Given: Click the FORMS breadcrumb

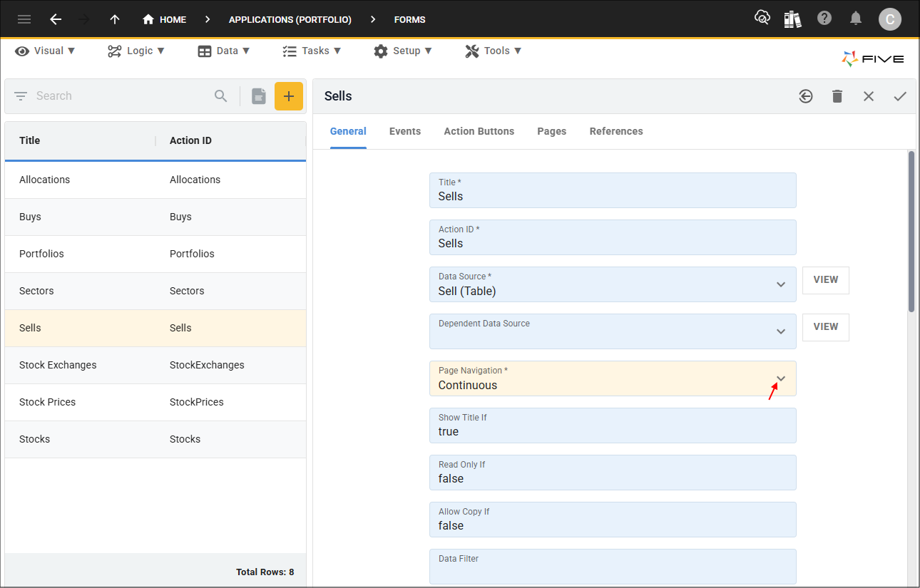Looking at the screenshot, I should click(x=410, y=19).
